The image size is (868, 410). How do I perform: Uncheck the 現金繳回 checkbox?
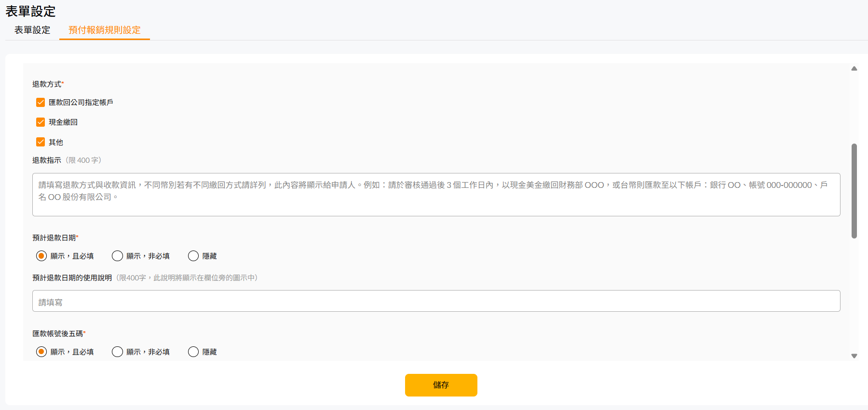[x=41, y=122]
